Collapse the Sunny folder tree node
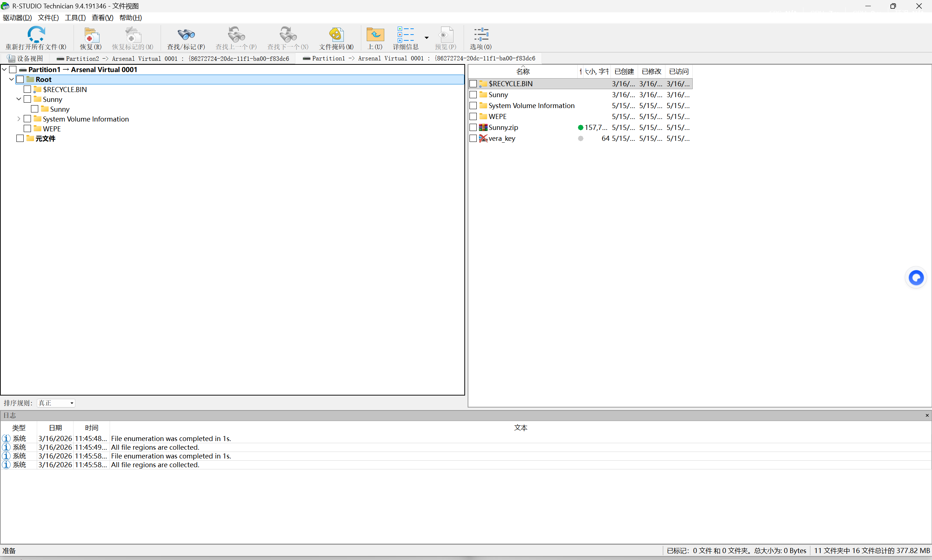This screenshot has height=560, width=932. (19, 99)
